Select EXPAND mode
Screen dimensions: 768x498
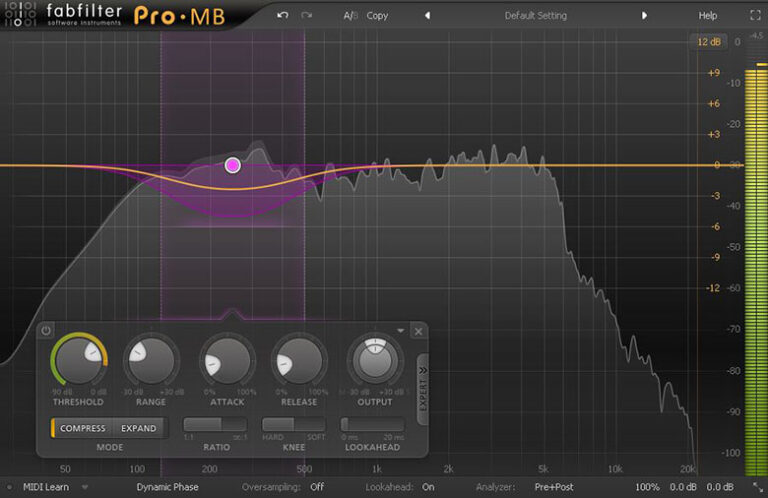139,428
